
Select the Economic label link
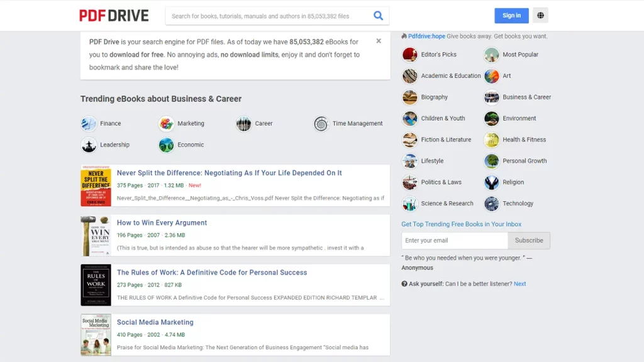(x=191, y=145)
